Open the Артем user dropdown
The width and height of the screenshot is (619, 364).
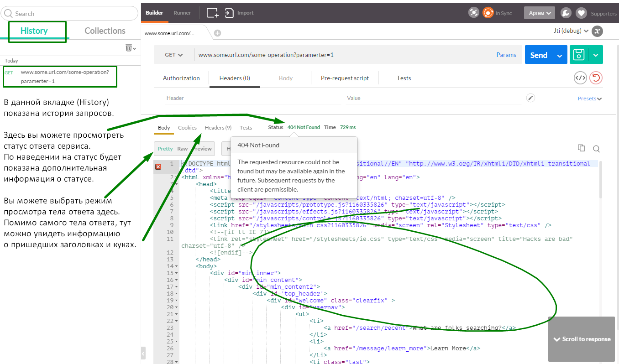[540, 13]
